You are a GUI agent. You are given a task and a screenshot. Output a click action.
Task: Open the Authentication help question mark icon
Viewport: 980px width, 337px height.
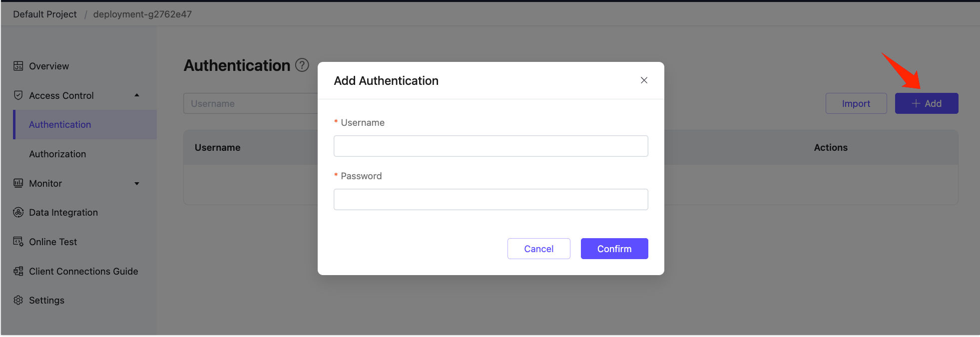point(302,65)
